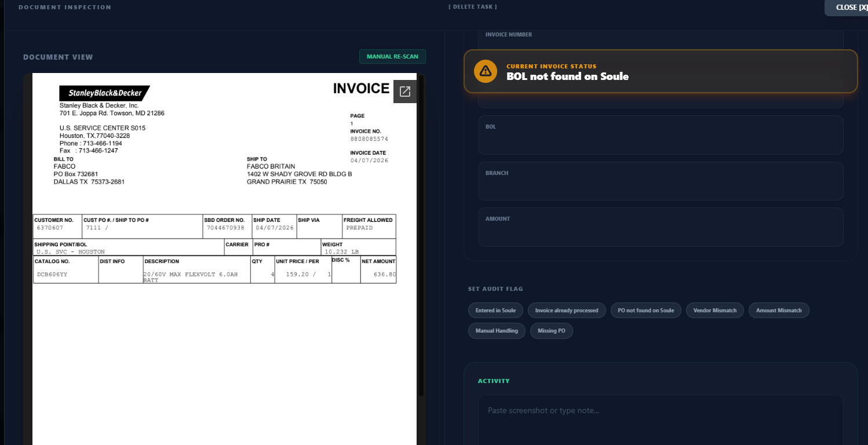Click into the BOL input field
The image size is (868, 445).
click(661, 135)
